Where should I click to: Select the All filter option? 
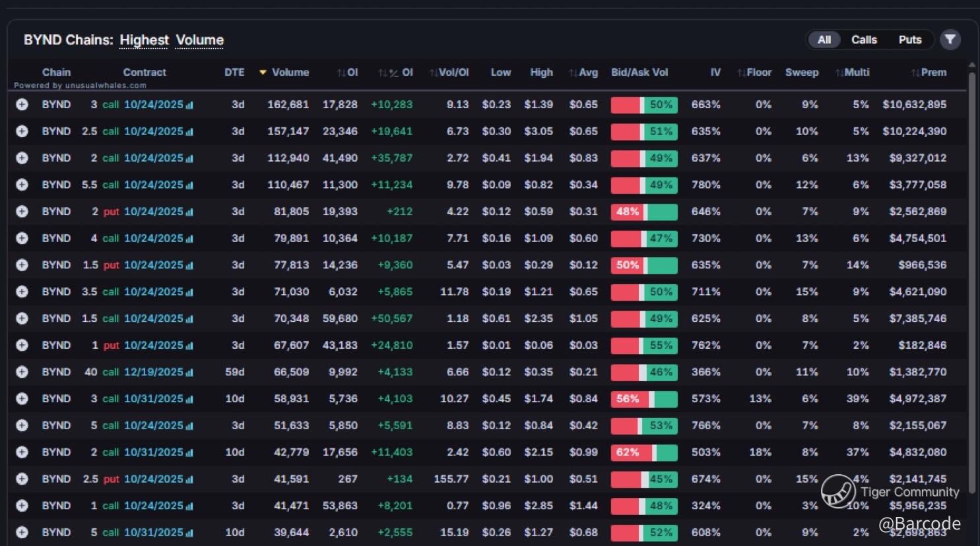[824, 40]
